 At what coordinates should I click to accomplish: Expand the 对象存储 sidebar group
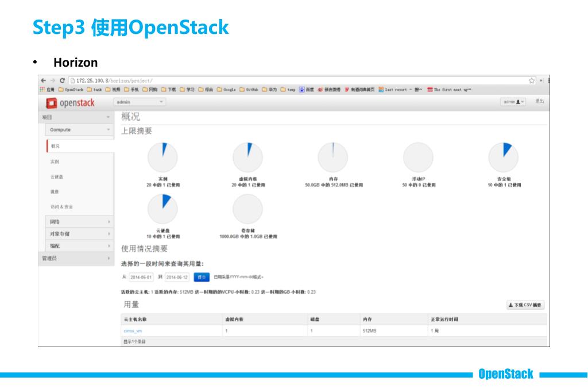tap(79, 234)
